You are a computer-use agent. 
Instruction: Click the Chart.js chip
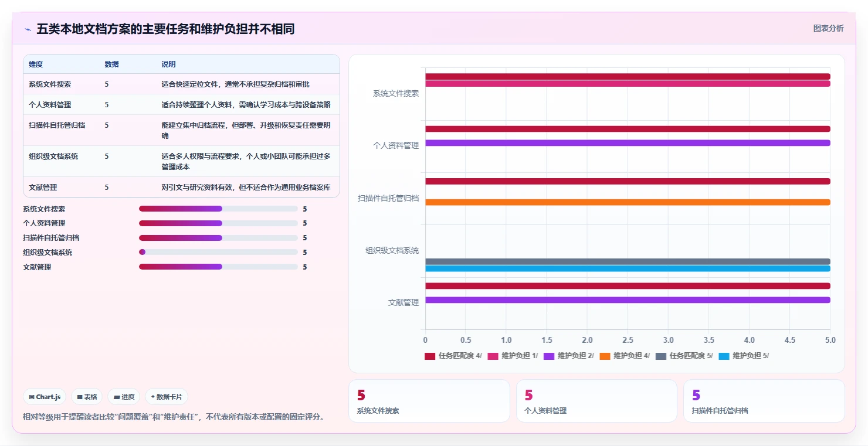(45, 397)
